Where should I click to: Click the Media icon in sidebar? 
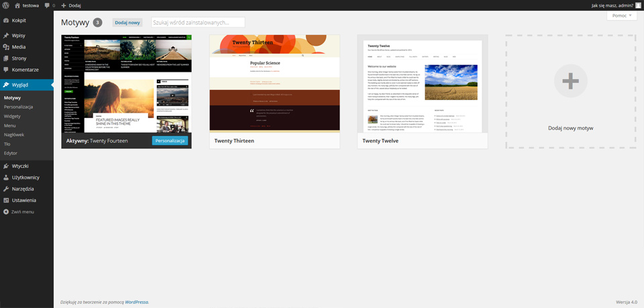(x=6, y=47)
